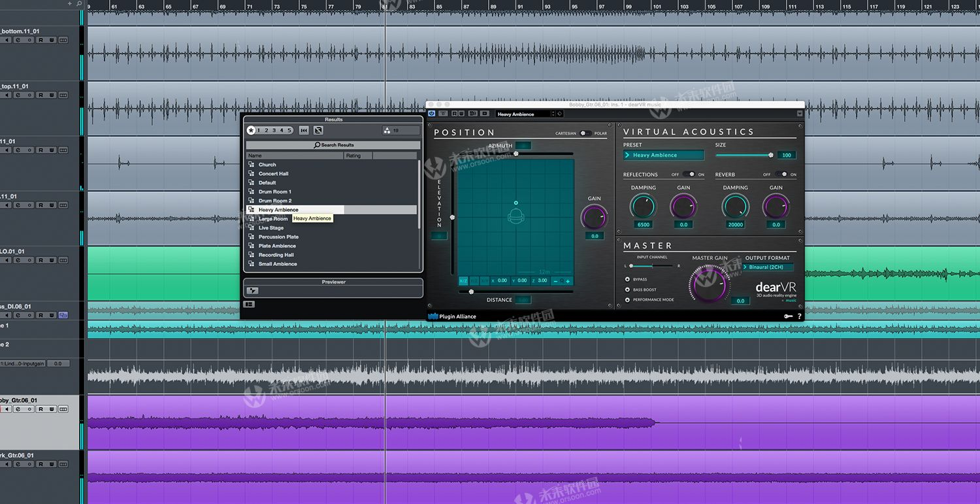The height and width of the screenshot is (504, 980).
Task: Enable BASS BOOST option
Action: point(628,290)
